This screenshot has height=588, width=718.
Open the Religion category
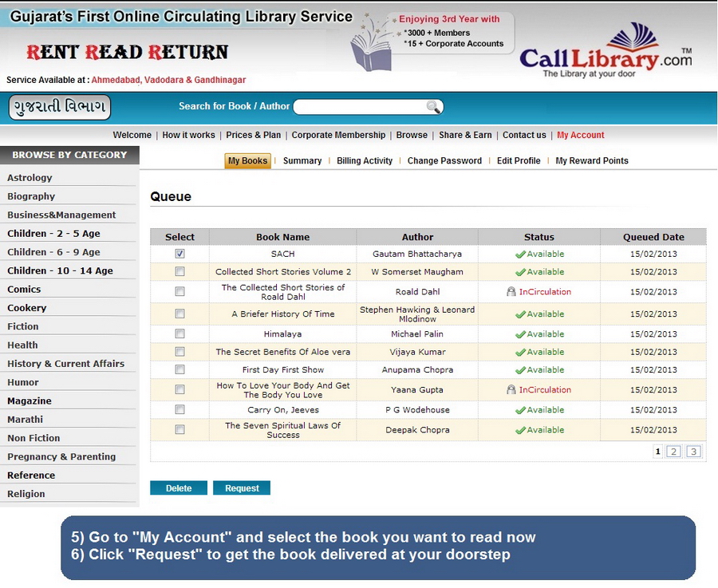[x=26, y=494]
